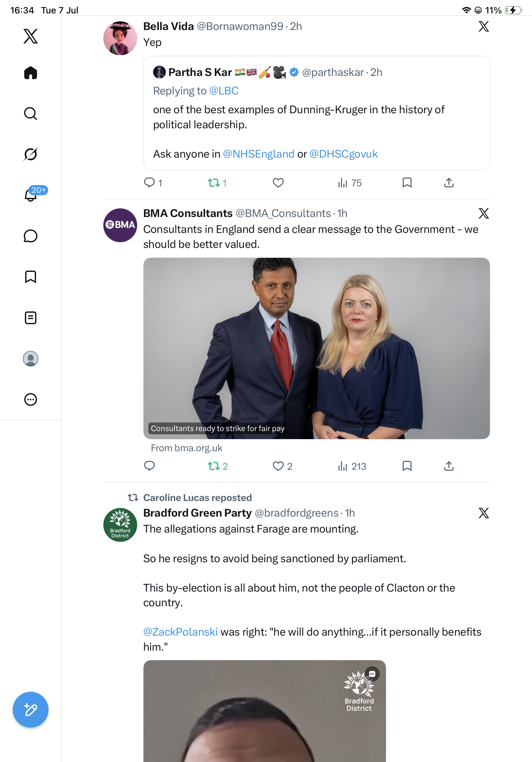Viewport: 532px width, 762px height.
Task: Share the Bella Vida post
Action: tap(448, 183)
